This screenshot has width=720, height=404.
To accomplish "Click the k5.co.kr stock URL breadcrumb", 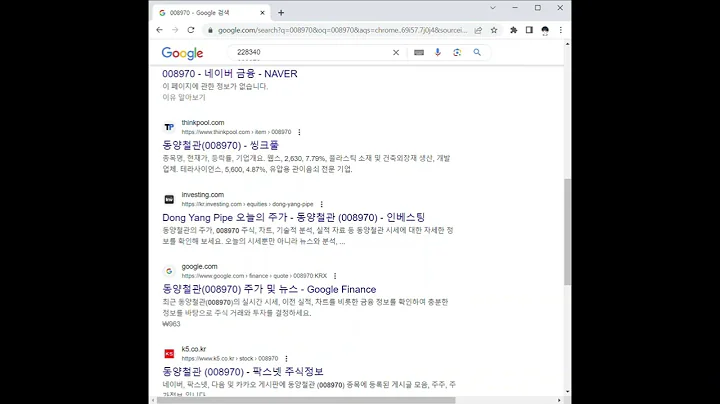I will (230, 359).
